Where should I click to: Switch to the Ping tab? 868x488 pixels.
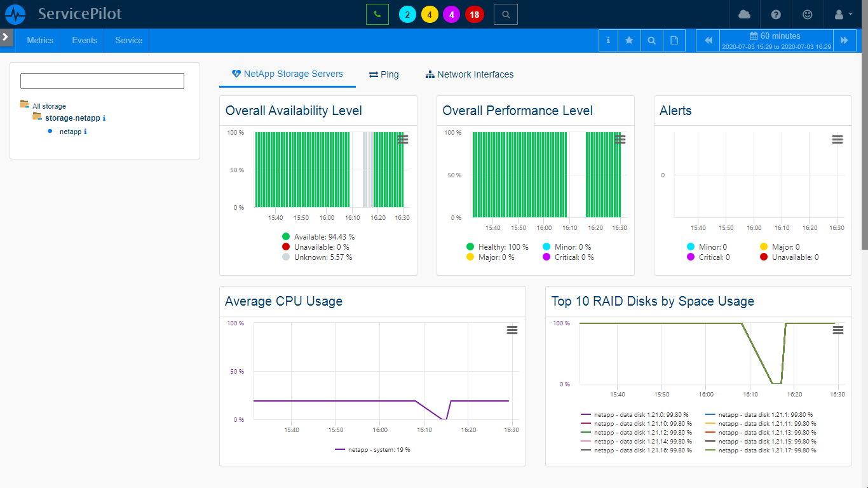(384, 74)
